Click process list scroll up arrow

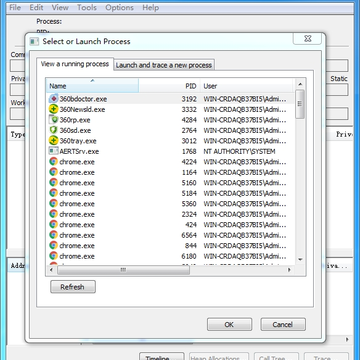pyautogui.click(x=300, y=84)
